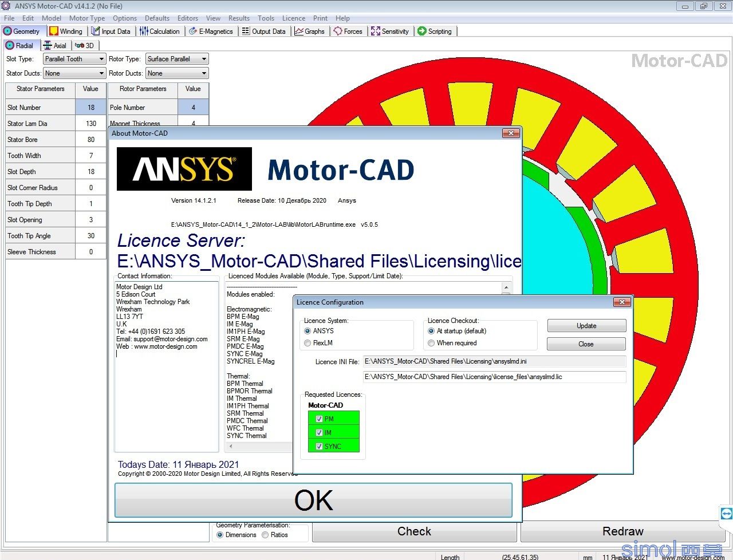Click the Redraw button
Image resolution: width=733 pixels, height=560 pixels.
point(622,531)
